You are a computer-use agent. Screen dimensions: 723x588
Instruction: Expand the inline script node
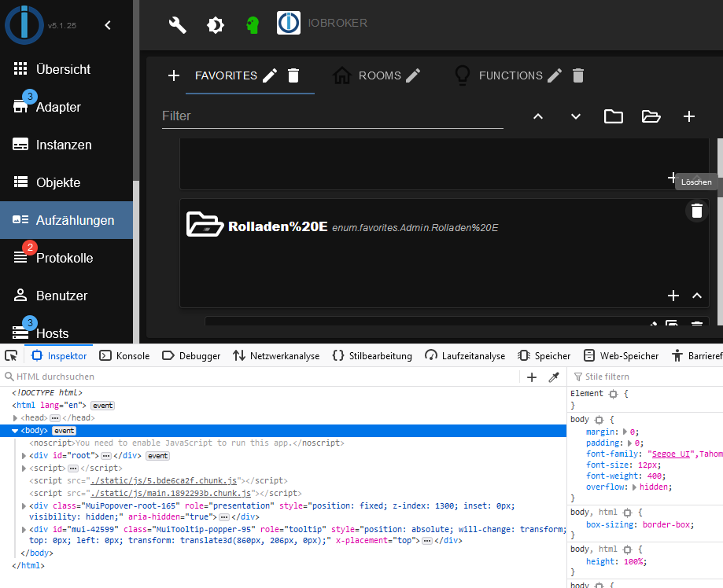(x=24, y=469)
